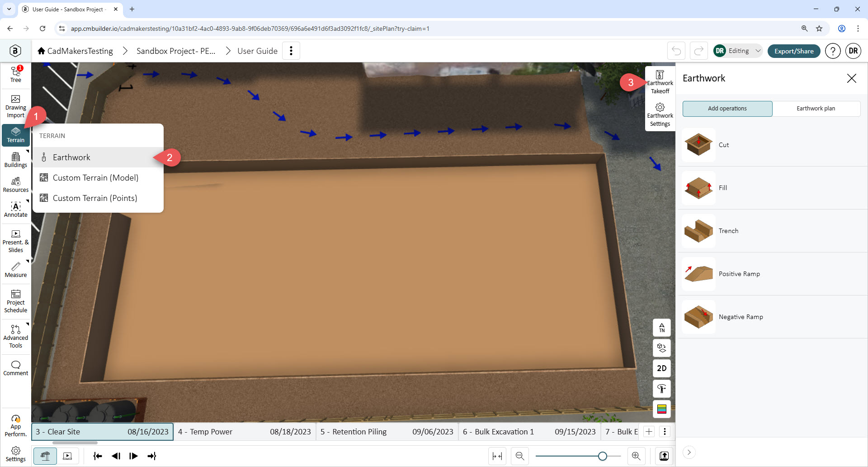Click fit timeline width button
The image size is (868, 467).
tap(497, 456)
